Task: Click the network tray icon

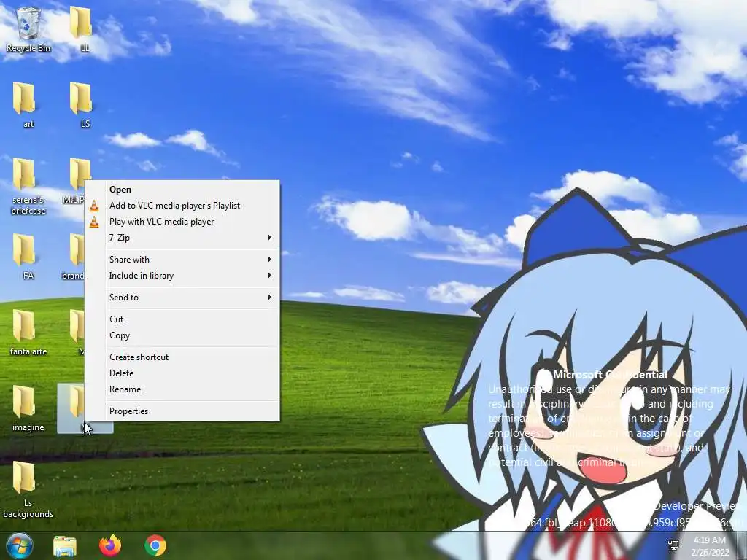Action: pos(673,545)
